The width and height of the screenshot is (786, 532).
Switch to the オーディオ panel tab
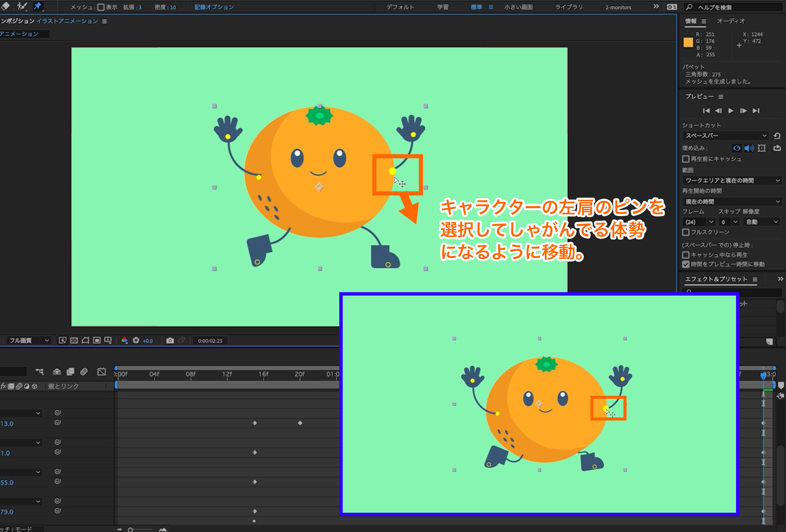click(731, 21)
